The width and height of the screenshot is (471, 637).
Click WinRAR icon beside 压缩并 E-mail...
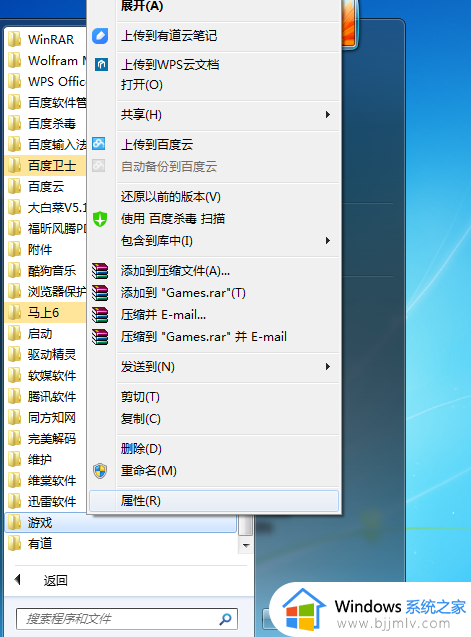(100, 314)
